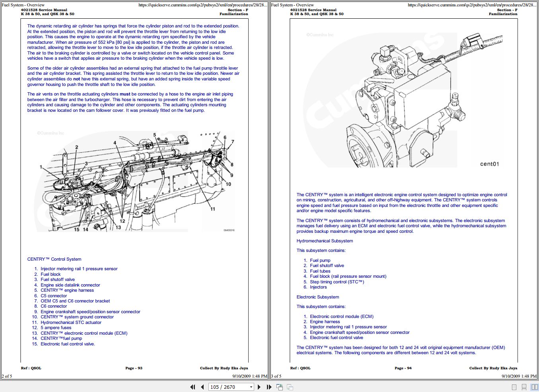The image size is (539, 392).
Task: Click 'CENTRY™ Control System' heading
Action: pos(54,259)
